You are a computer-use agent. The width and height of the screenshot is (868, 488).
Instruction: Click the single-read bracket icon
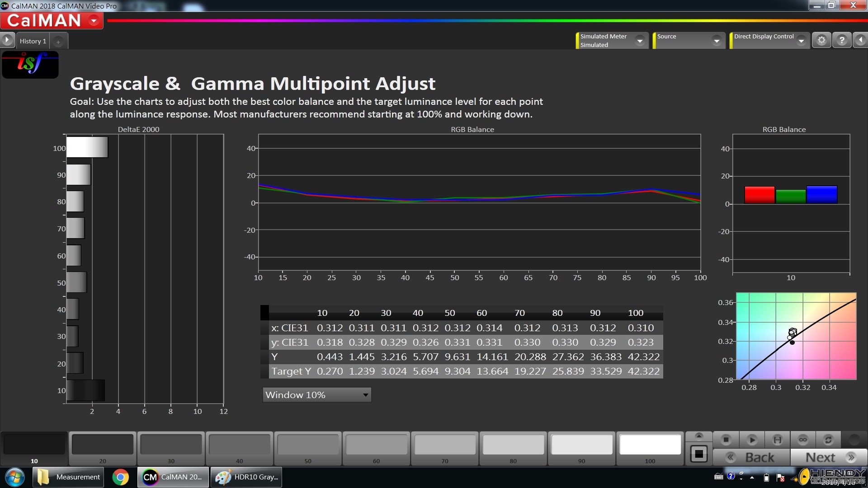[x=777, y=440]
